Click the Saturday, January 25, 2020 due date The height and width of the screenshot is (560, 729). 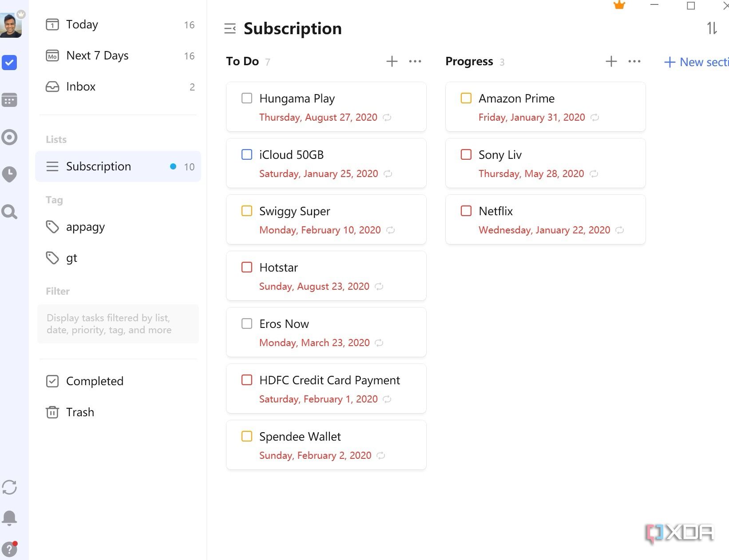coord(319,174)
